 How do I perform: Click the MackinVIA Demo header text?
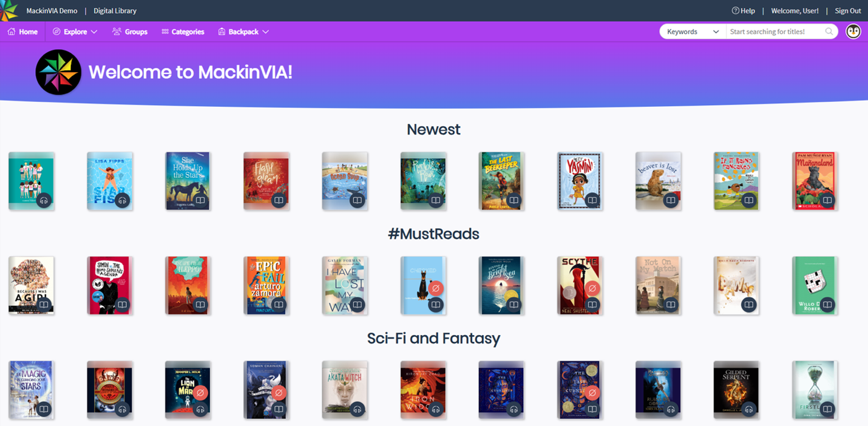point(52,11)
